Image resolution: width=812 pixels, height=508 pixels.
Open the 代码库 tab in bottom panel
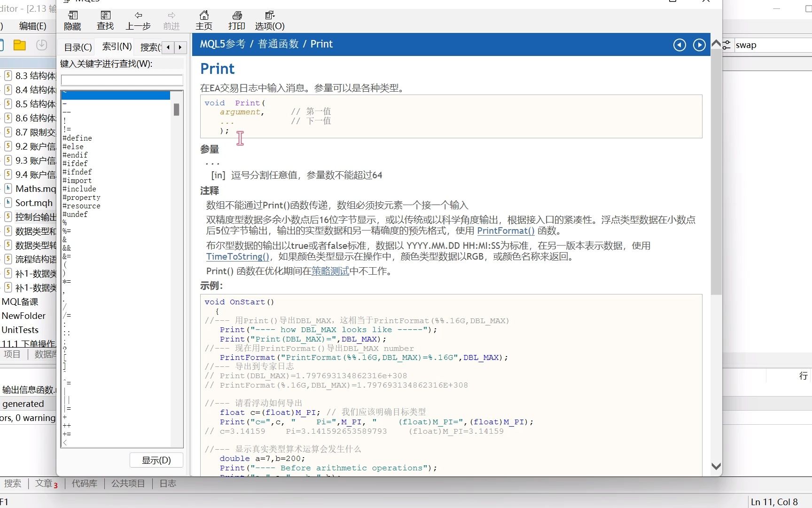tap(85, 484)
